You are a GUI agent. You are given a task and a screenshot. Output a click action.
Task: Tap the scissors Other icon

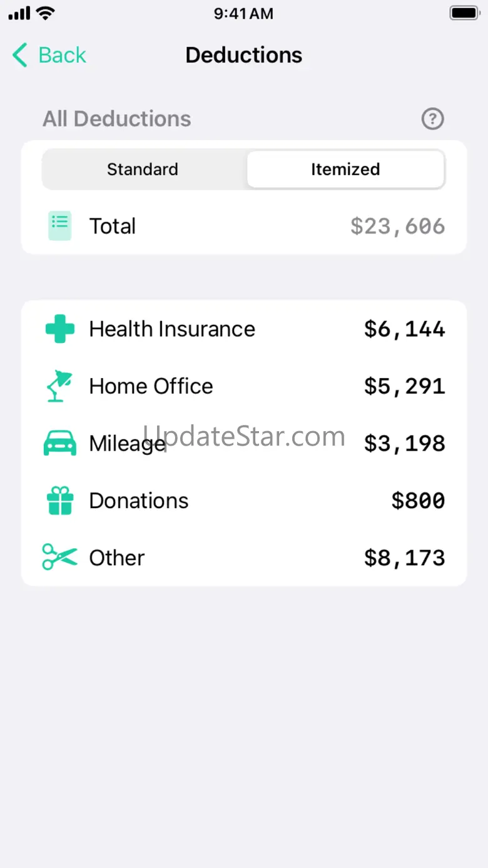coord(60,558)
